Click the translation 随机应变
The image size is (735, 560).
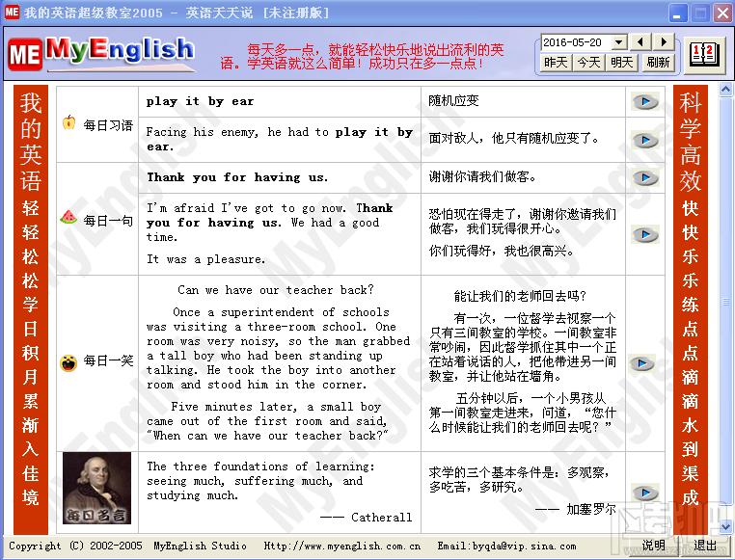click(x=453, y=100)
